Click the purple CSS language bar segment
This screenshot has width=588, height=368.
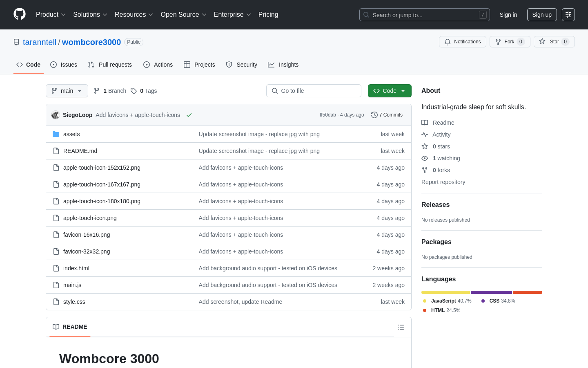click(x=491, y=292)
